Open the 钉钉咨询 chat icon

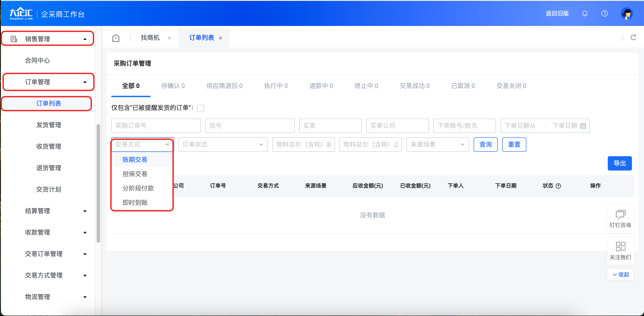point(620,215)
